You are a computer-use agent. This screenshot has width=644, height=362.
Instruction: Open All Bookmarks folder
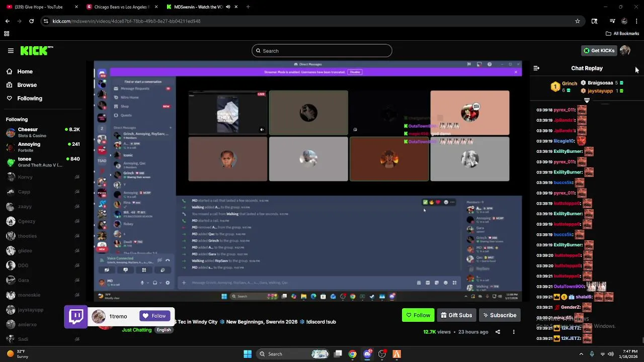[x=622, y=34]
